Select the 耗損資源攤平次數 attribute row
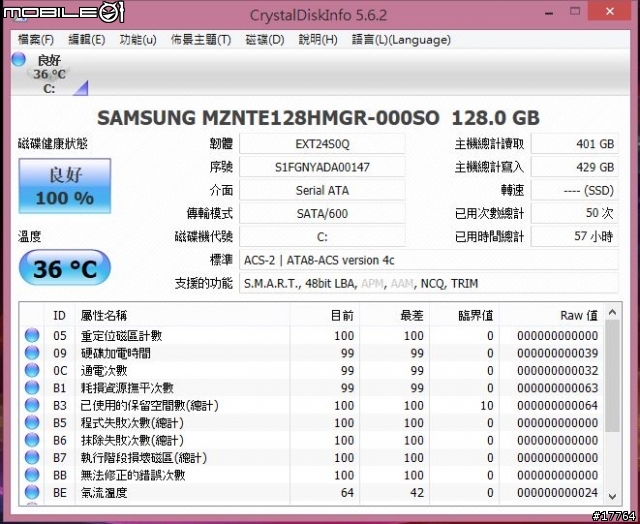 [x=312, y=388]
